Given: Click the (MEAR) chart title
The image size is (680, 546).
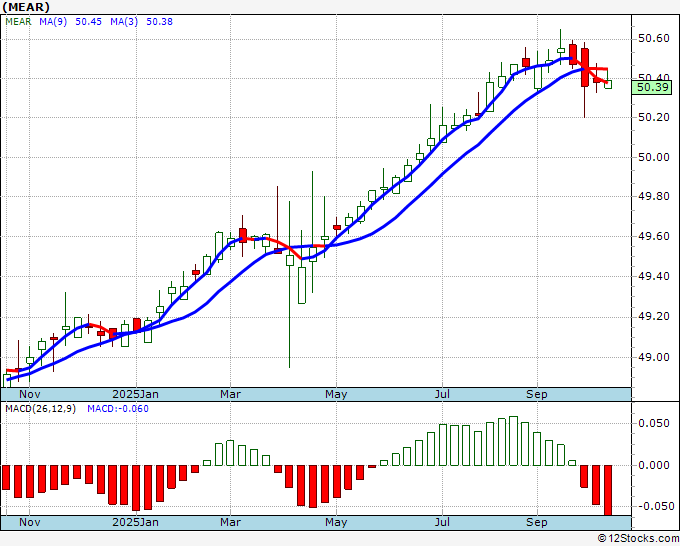Looking at the screenshot, I should (26, 7).
